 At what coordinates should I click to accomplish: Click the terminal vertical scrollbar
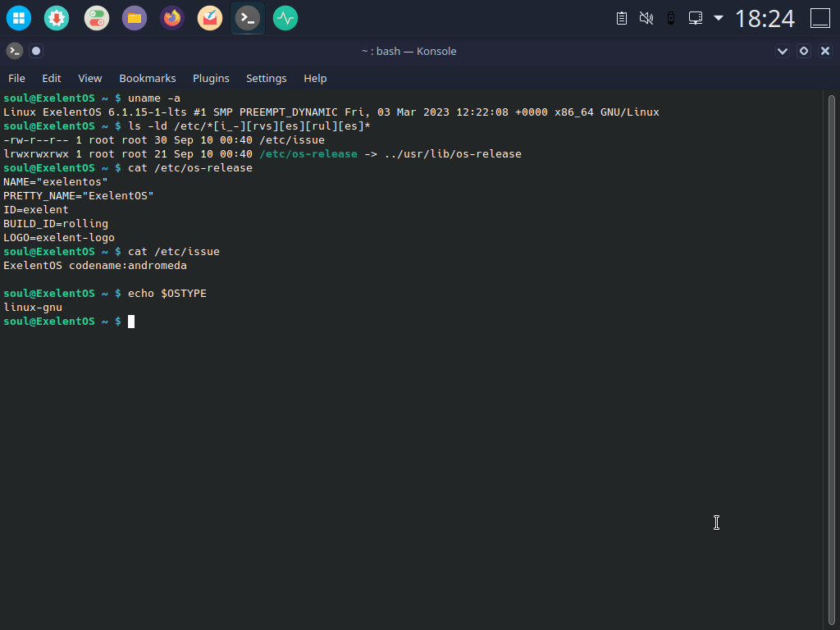click(x=832, y=360)
